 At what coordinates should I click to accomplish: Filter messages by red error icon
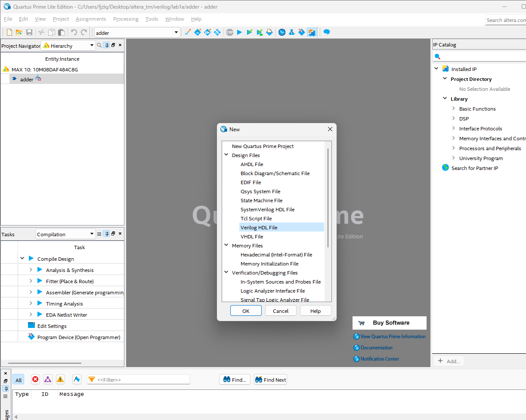click(35, 379)
